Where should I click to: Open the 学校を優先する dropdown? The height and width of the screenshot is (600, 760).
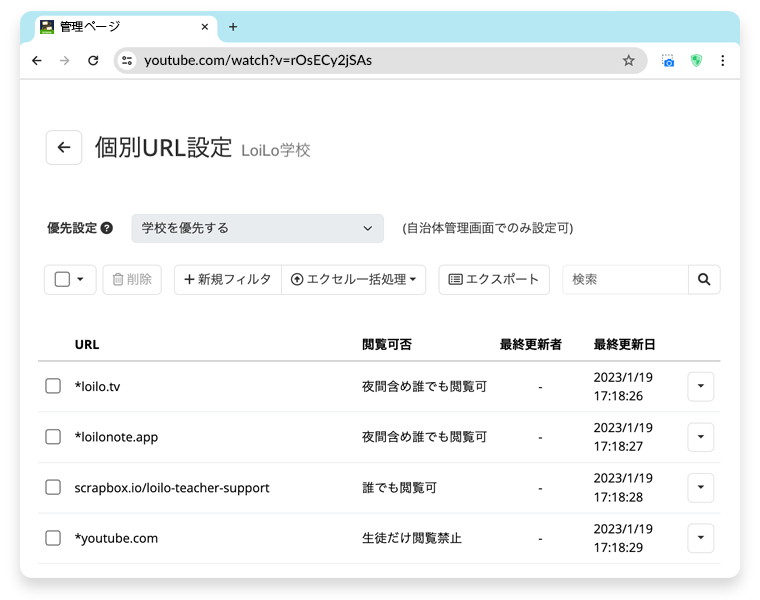click(x=257, y=228)
